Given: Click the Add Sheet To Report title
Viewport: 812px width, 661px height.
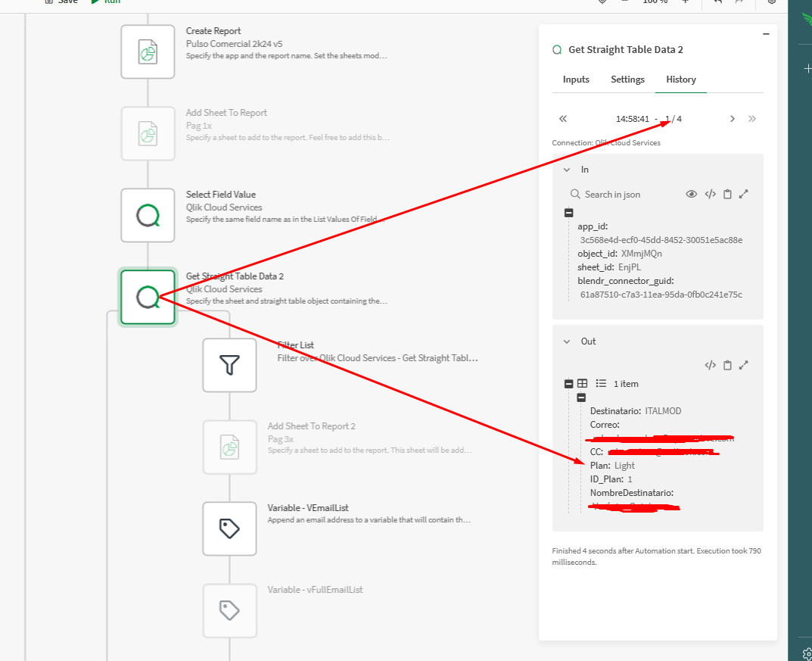Looking at the screenshot, I should [x=226, y=113].
